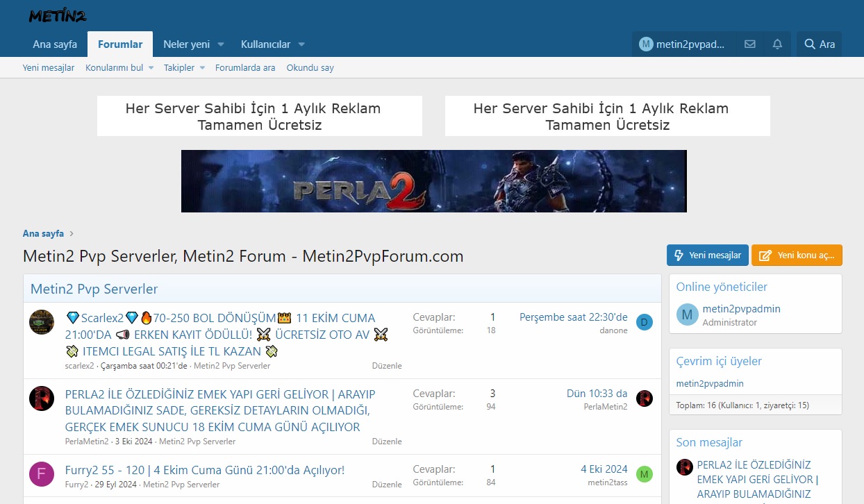Open the Furry2 55 - 120 thread

[204, 470]
